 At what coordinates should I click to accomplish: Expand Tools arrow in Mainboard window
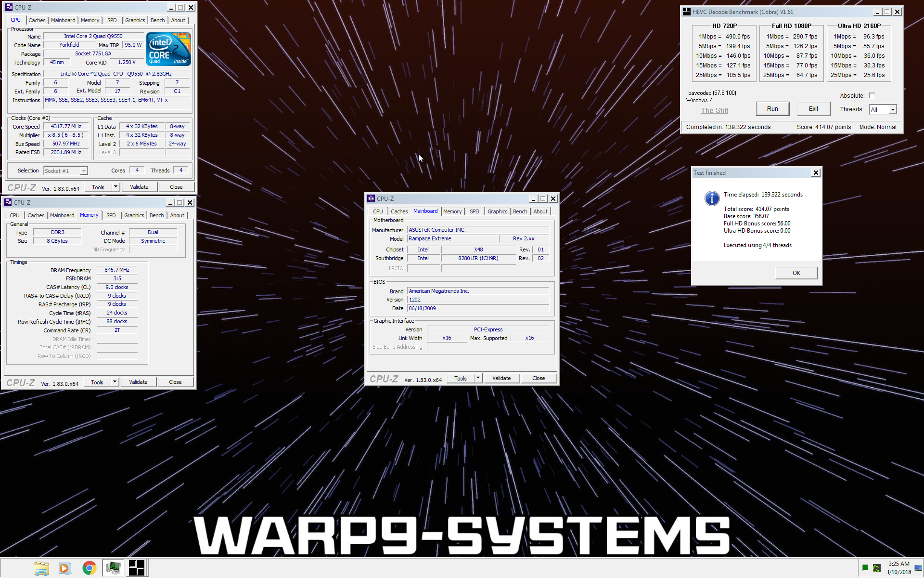pos(478,378)
